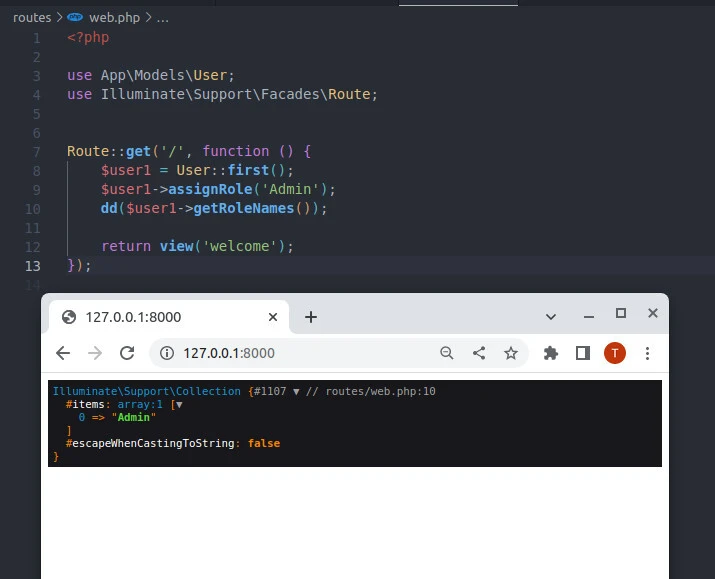Viewport: 715px width, 579px height.
Task: Close the 127.0.0.1:8000 tab
Action: click(x=273, y=317)
